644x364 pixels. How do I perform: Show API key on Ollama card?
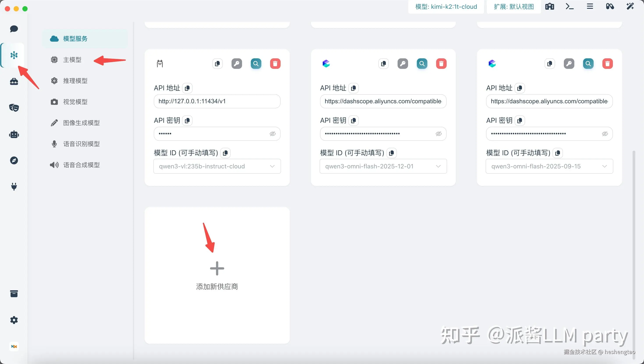(x=272, y=134)
